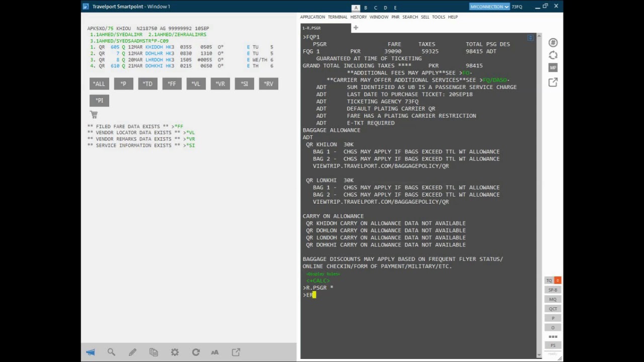Click the *VL button
This screenshot has width=644, height=362.
click(196, 84)
